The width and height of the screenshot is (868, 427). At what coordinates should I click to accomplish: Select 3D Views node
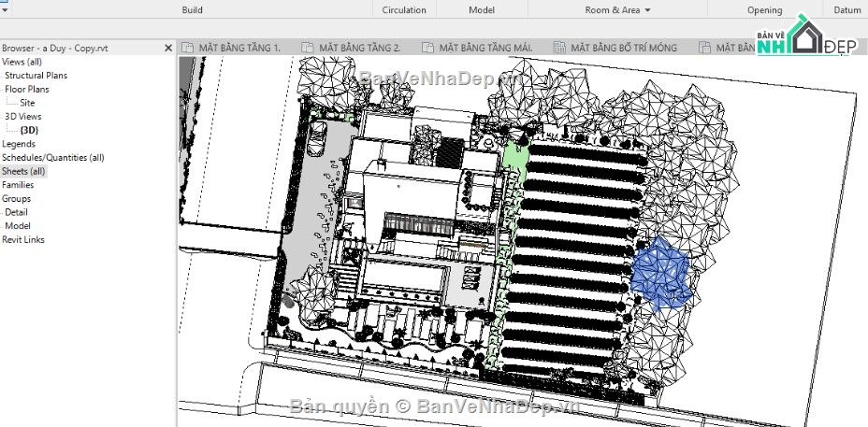[x=22, y=117]
